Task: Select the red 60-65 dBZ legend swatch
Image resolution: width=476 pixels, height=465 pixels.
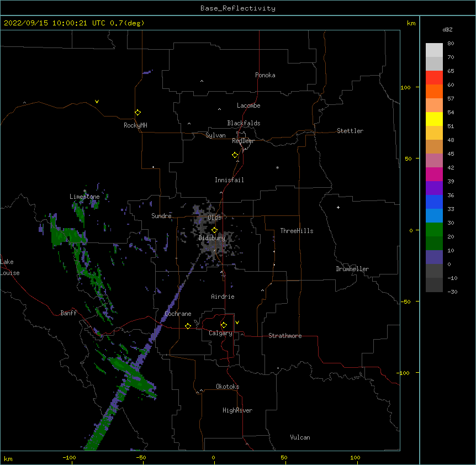Action: (x=434, y=77)
